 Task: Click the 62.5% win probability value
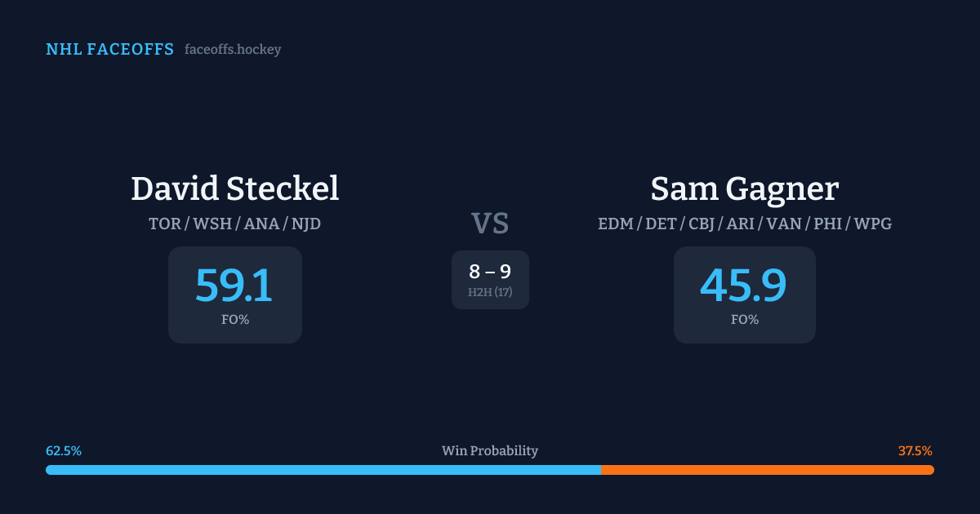(x=64, y=451)
